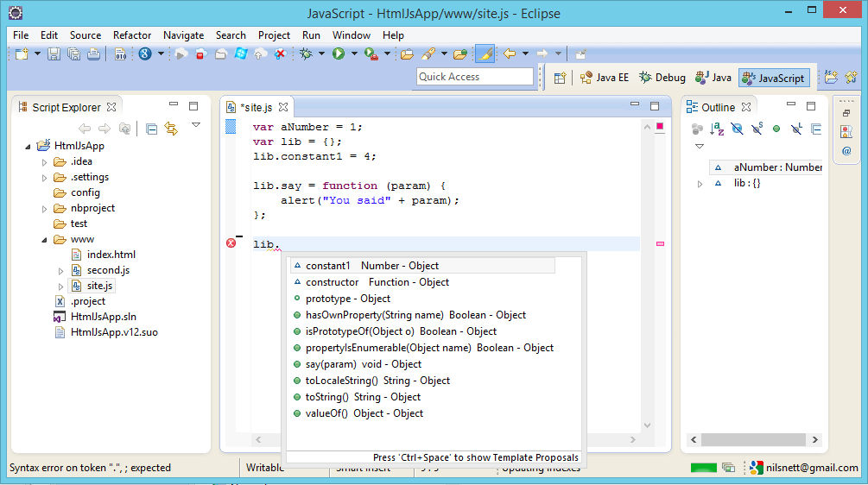Click the Quick Access search field

tap(474, 77)
